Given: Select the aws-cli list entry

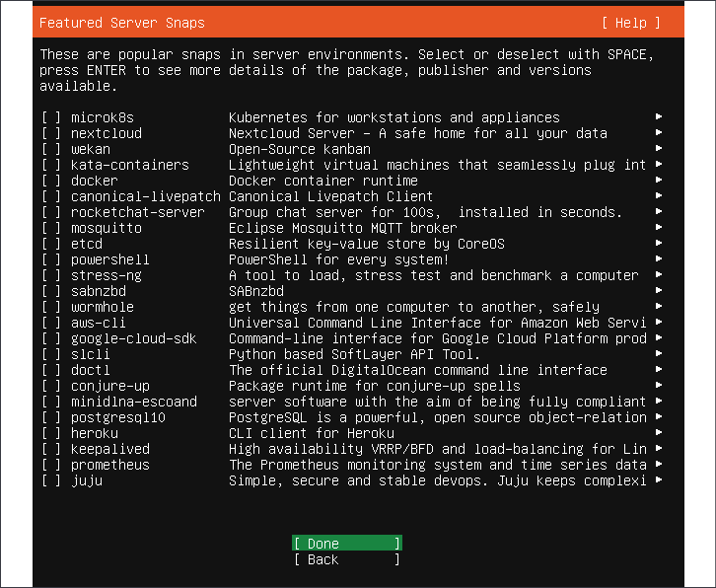Looking at the screenshot, I should [99, 323].
